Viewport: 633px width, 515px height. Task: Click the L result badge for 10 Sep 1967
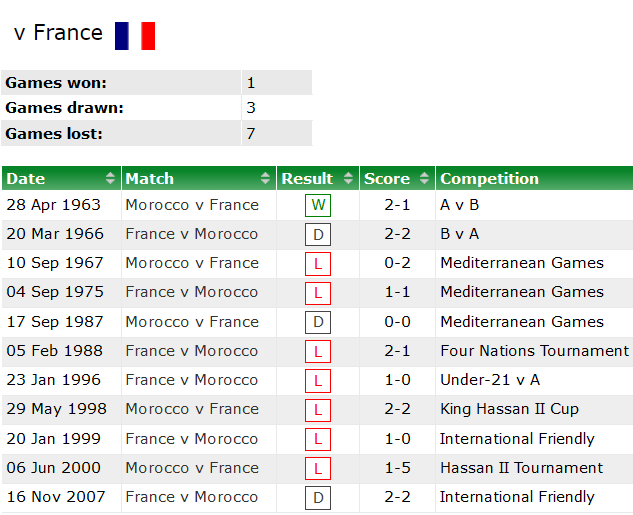coord(318,264)
